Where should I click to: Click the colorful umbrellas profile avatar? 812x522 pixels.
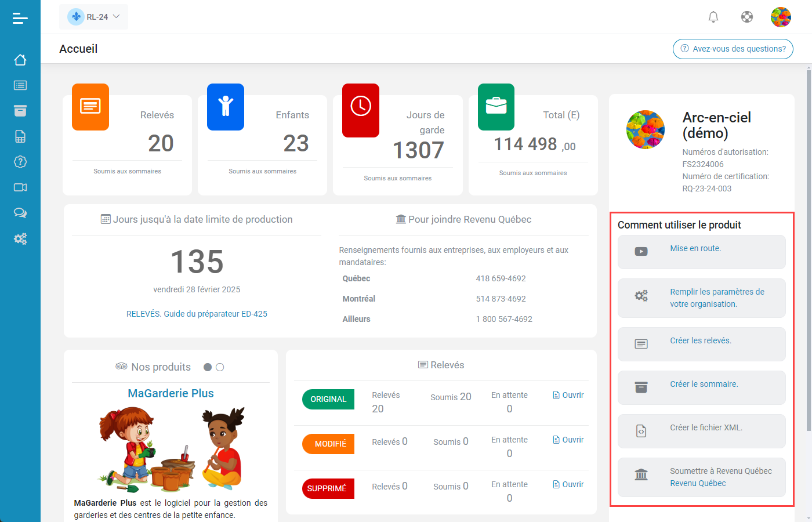coord(781,17)
